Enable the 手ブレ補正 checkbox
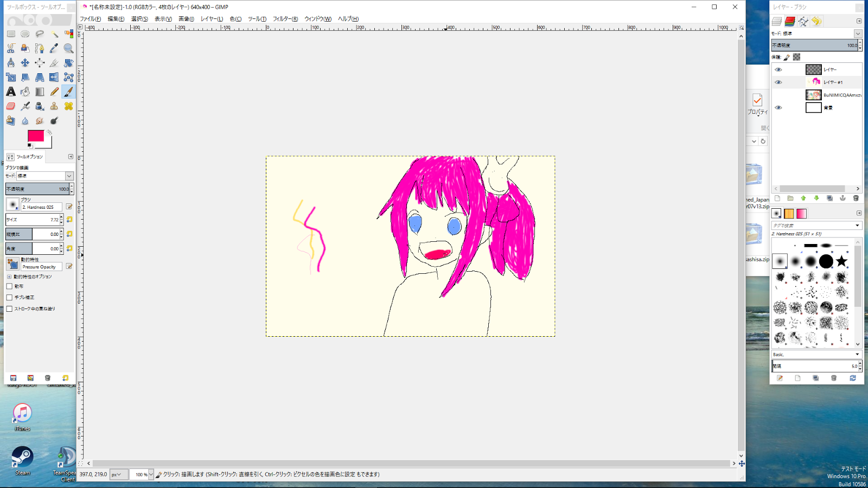The width and height of the screenshot is (868, 488). pyautogui.click(x=9, y=298)
